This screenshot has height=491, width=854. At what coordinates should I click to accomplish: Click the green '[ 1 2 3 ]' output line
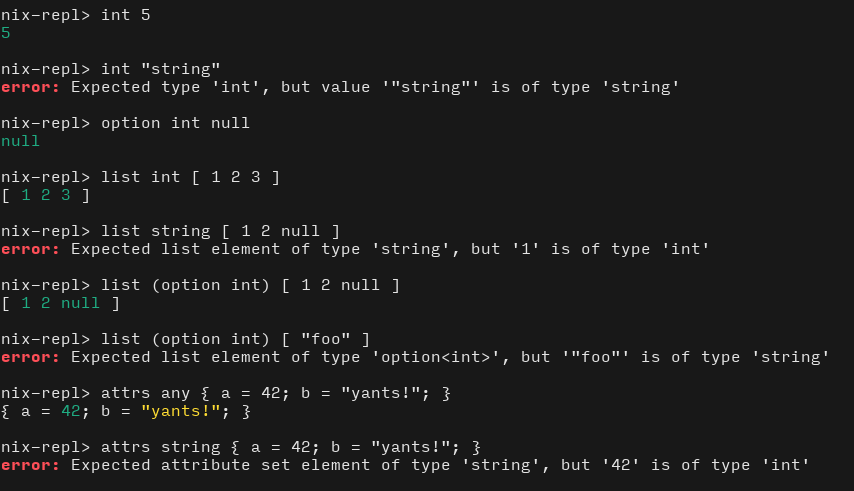tap(45, 195)
